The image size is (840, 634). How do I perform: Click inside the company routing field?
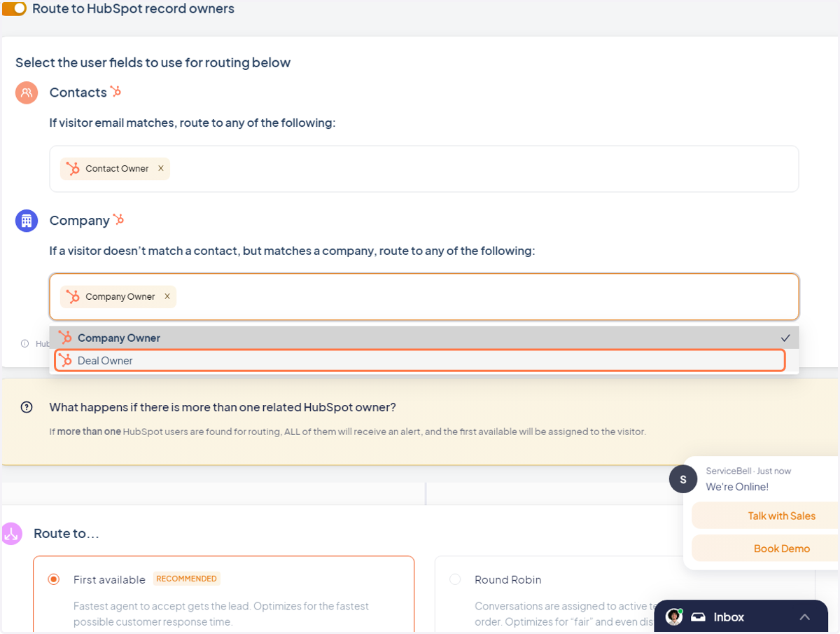423,296
